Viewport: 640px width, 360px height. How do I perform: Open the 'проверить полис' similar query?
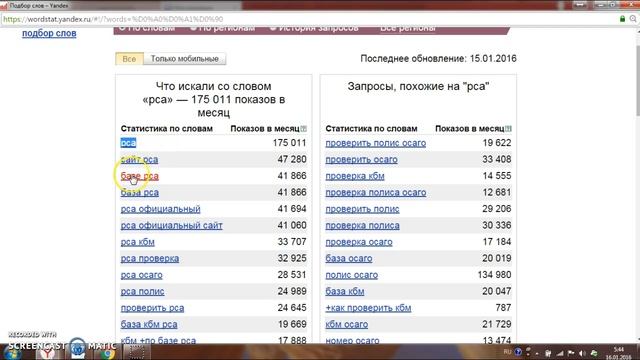(362, 209)
